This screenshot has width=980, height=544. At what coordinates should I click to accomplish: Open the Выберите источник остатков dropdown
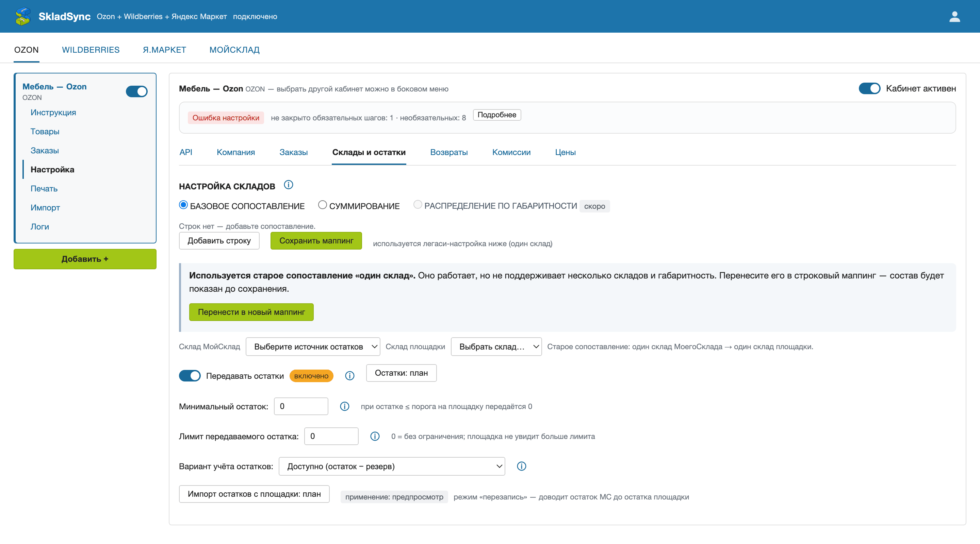[313, 346]
